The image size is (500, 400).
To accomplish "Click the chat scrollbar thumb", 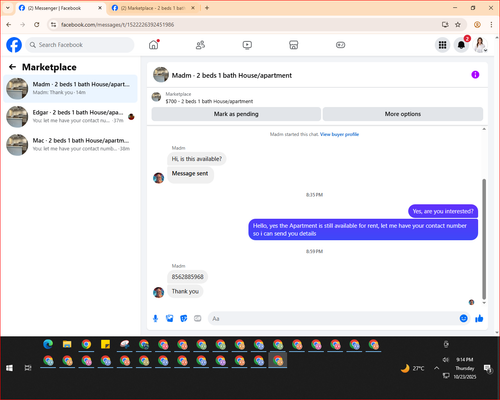I will [x=484, y=239].
